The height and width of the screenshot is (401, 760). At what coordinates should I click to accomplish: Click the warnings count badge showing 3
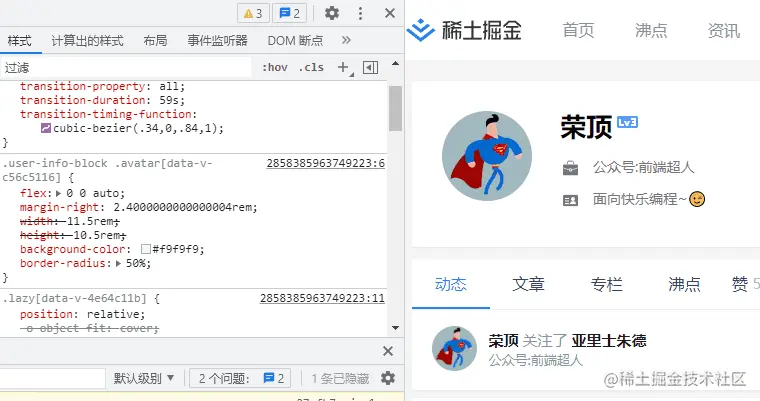253,13
